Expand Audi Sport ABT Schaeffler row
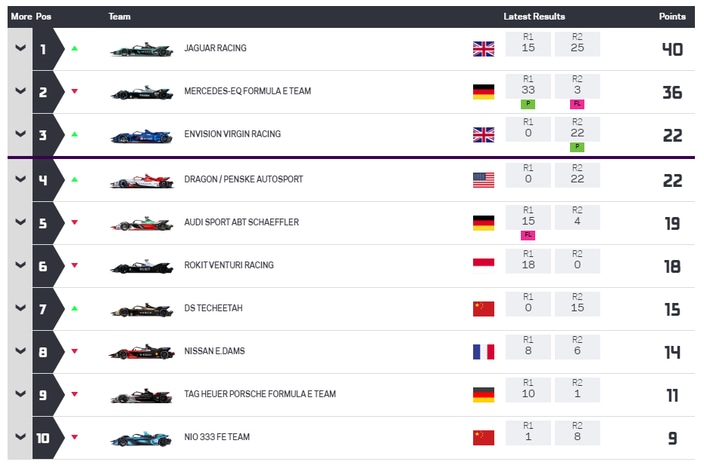 click(20, 222)
